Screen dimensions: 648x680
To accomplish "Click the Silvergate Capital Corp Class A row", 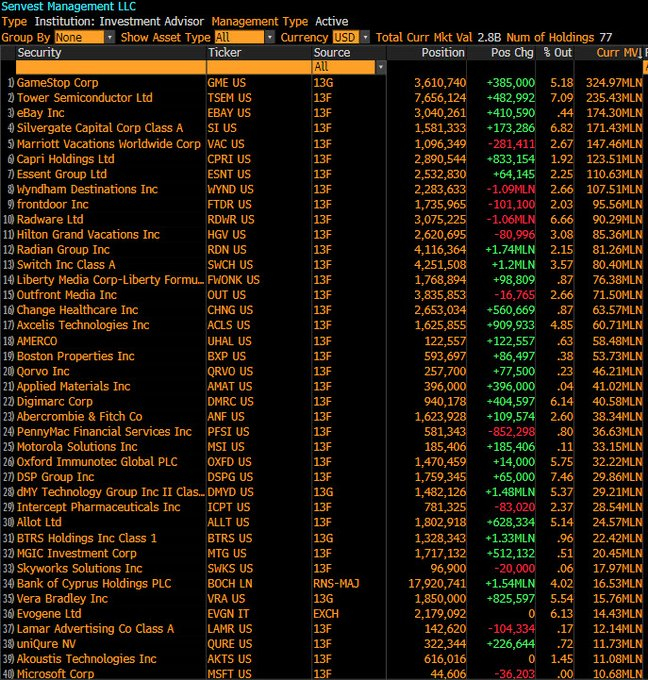I will tap(324, 128).
